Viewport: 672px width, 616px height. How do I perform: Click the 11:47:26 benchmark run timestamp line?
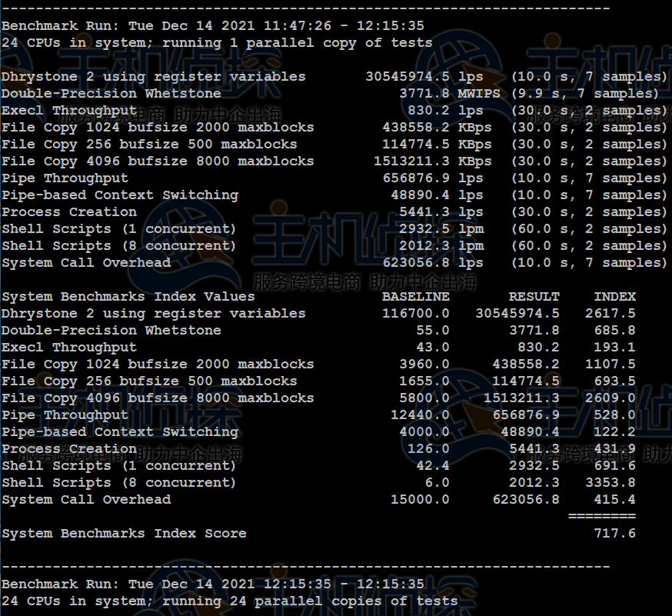click(212, 25)
